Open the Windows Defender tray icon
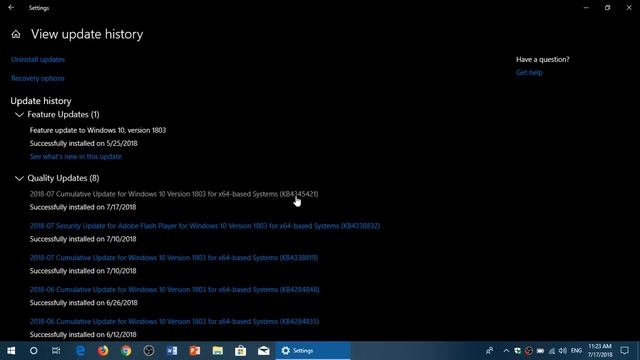Screen dimensions: 640x360 [518, 351]
